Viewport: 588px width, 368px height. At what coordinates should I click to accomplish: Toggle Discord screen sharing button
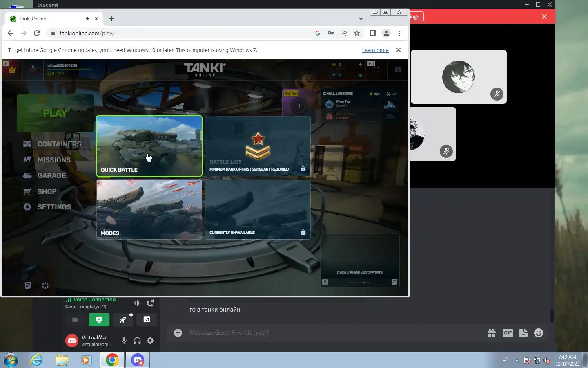click(99, 320)
